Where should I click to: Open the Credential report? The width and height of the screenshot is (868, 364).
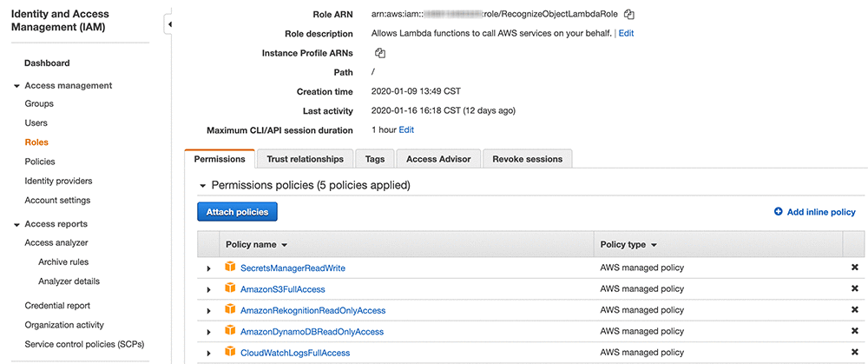point(57,306)
